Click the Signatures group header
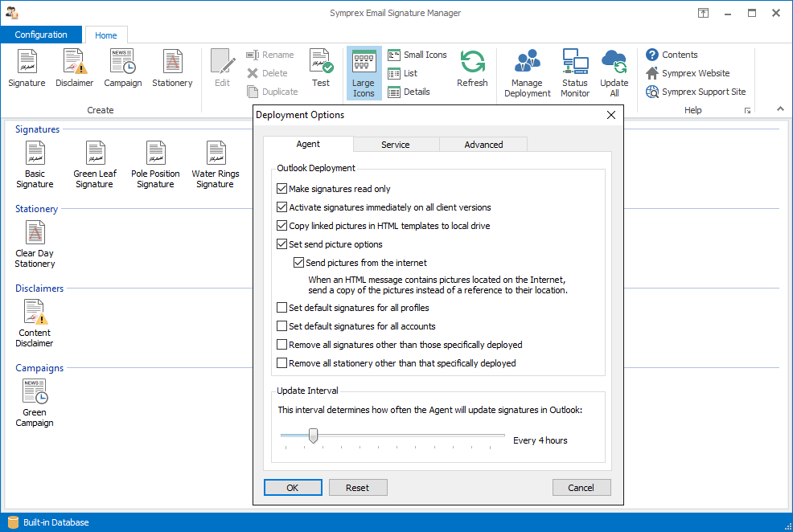793x532 pixels. pos(38,129)
